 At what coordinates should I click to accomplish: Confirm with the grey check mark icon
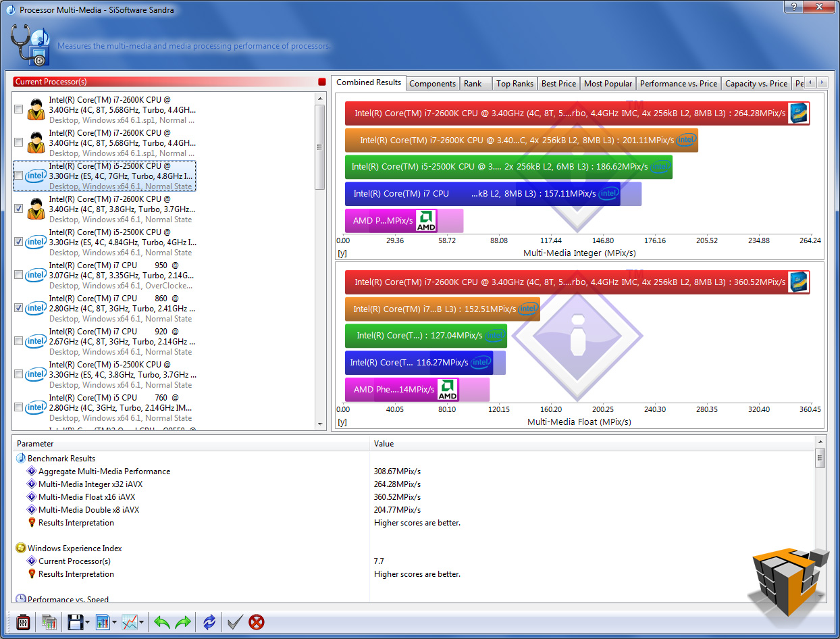235,622
